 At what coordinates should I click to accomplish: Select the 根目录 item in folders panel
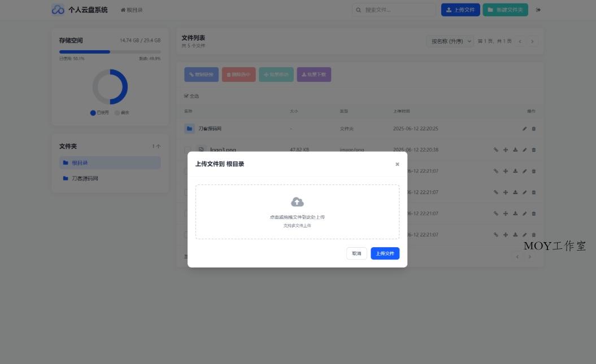pos(110,163)
